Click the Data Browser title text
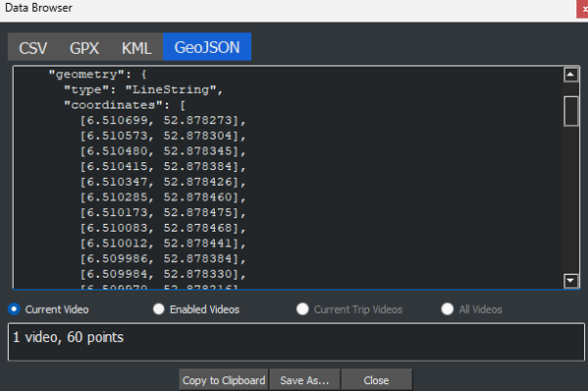Viewport: 588px width, 391px height. click(x=39, y=8)
